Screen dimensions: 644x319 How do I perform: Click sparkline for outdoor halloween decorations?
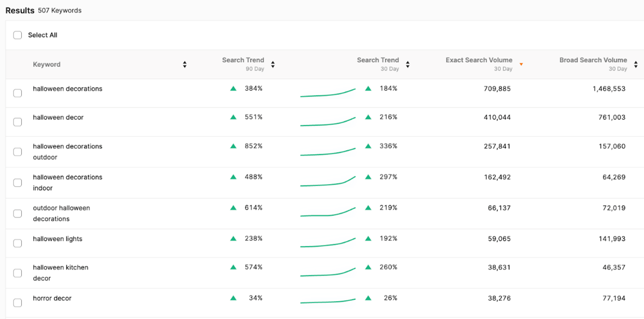(327, 213)
